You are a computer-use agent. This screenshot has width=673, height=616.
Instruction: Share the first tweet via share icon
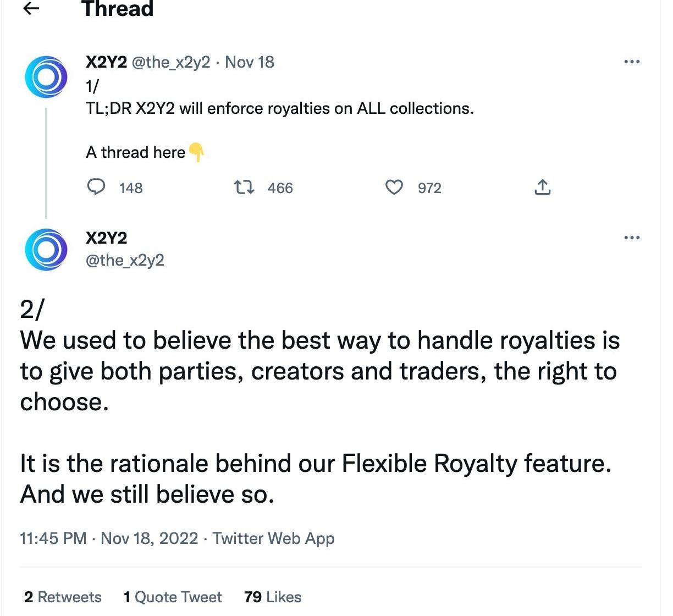click(x=542, y=188)
